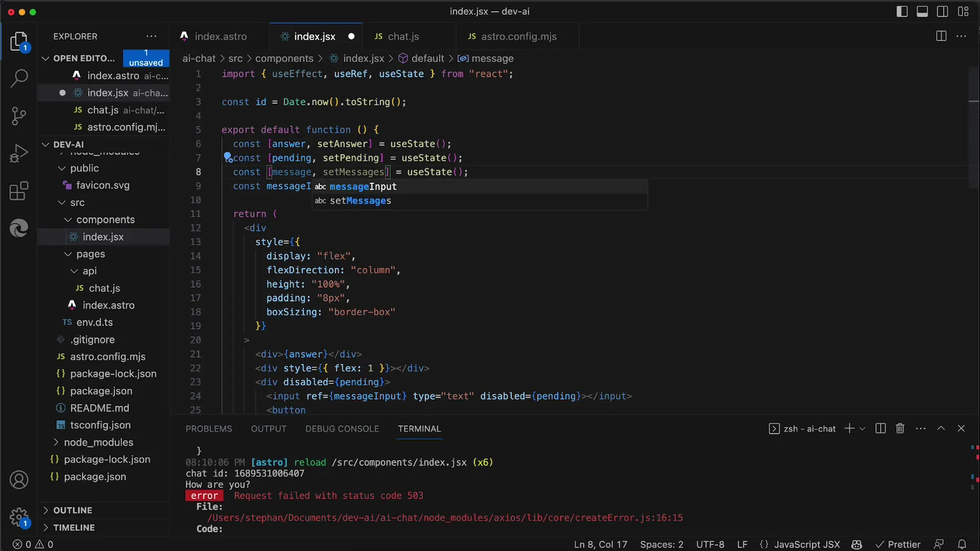Kill terminal with trash icon
Viewport: 980px width, 551px height.
[x=900, y=428]
